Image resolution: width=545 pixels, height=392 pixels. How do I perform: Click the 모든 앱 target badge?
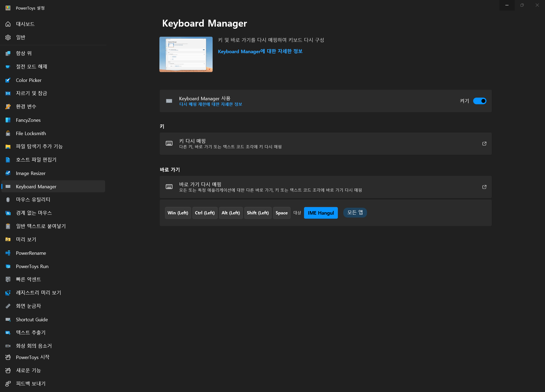click(355, 212)
